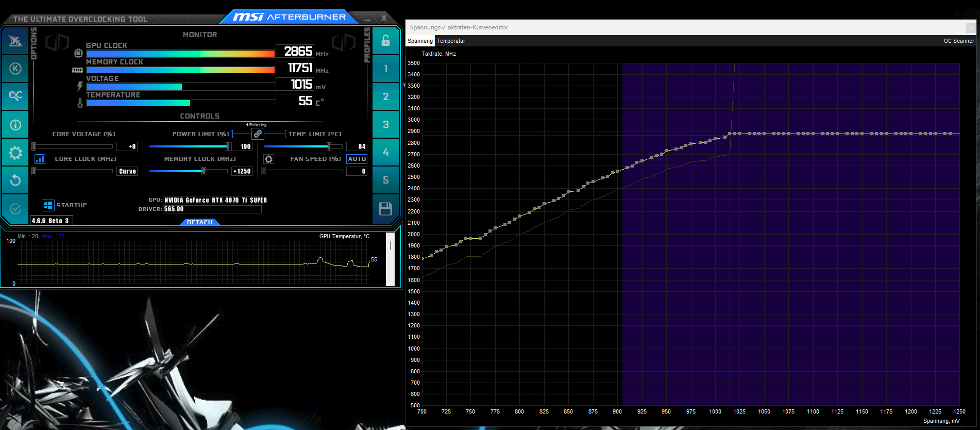Click the voltage lightning bolt icon

coord(80,86)
